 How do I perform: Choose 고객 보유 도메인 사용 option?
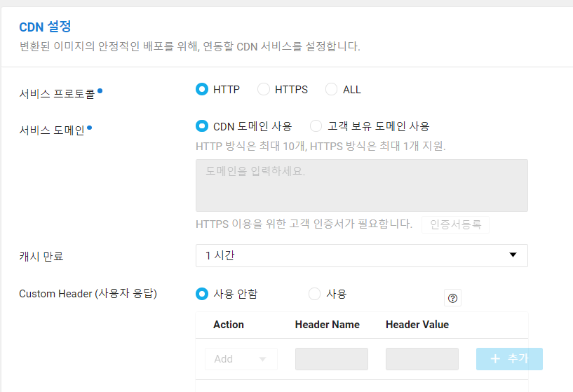click(316, 126)
